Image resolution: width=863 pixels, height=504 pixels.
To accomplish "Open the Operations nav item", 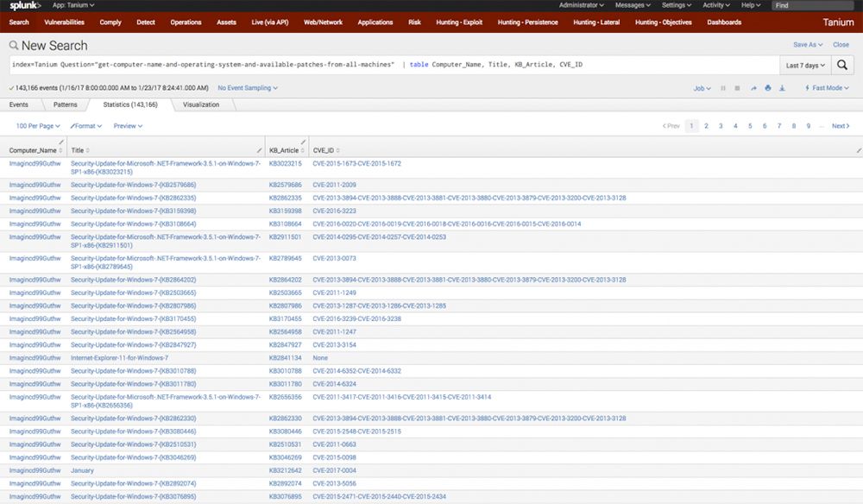I will click(186, 22).
